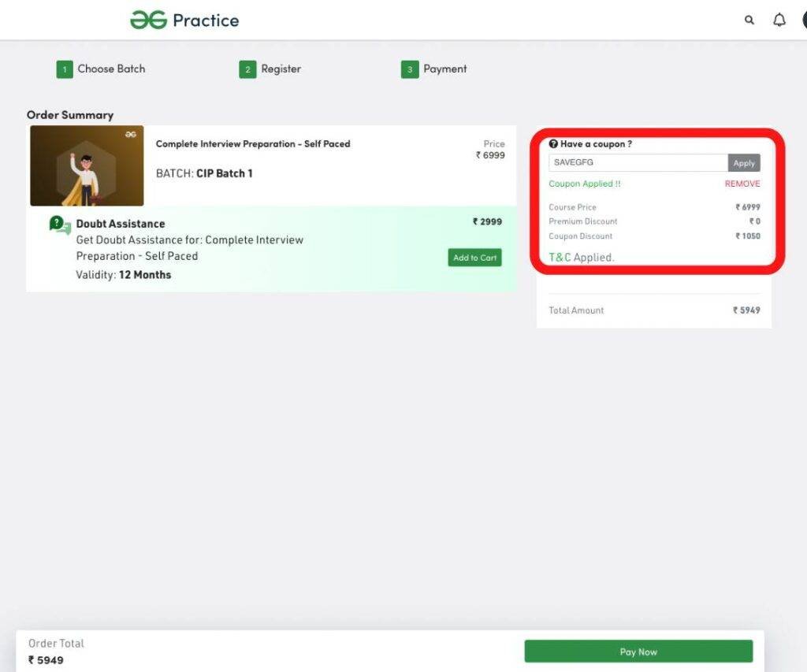The width and height of the screenshot is (807, 672).
Task: Click the question mark icon beside Have a coupon
Action: click(x=553, y=144)
